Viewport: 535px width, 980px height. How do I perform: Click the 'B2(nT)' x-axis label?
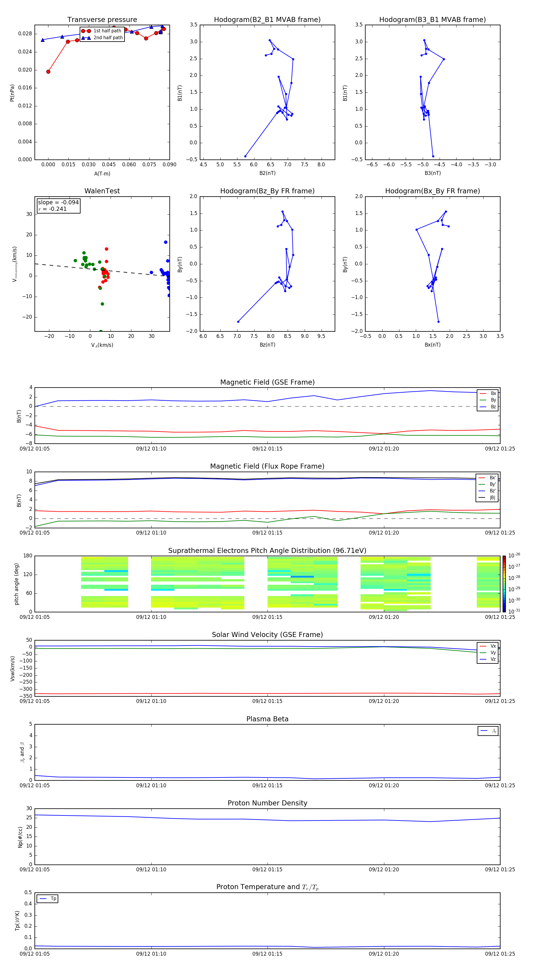pos(267,173)
